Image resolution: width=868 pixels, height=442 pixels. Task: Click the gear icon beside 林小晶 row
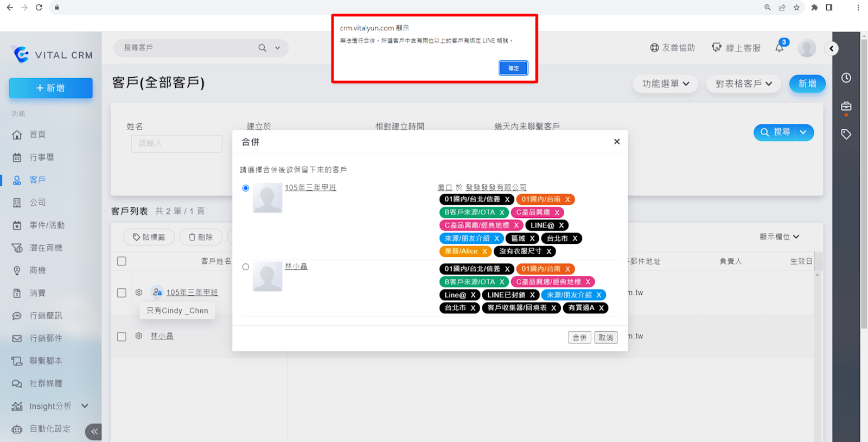[x=139, y=336]
